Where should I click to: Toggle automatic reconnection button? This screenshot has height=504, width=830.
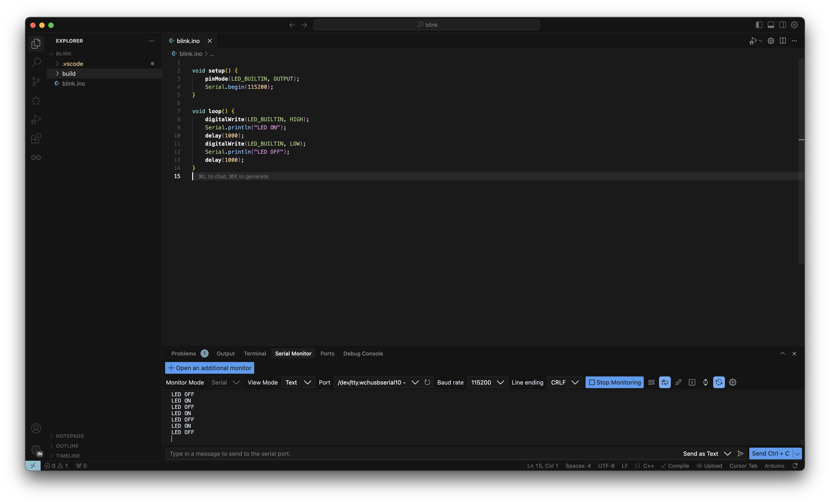tap(719, 382)
